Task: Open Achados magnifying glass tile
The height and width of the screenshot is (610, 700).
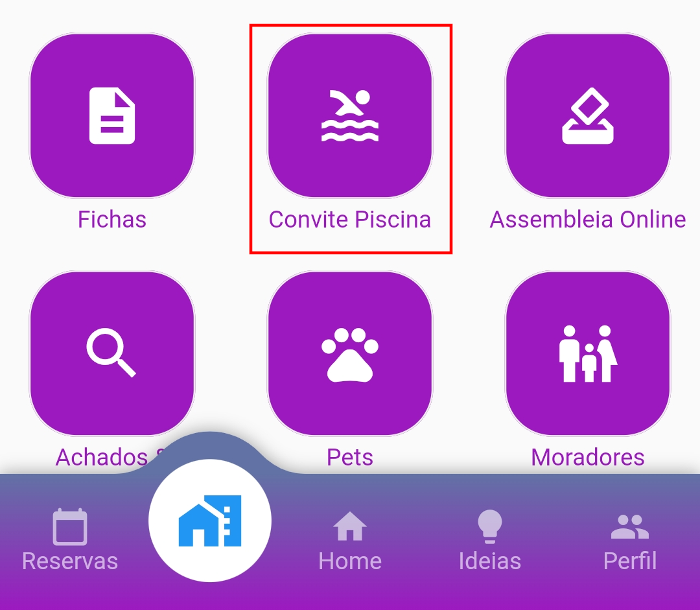Action: pos(112,353)
